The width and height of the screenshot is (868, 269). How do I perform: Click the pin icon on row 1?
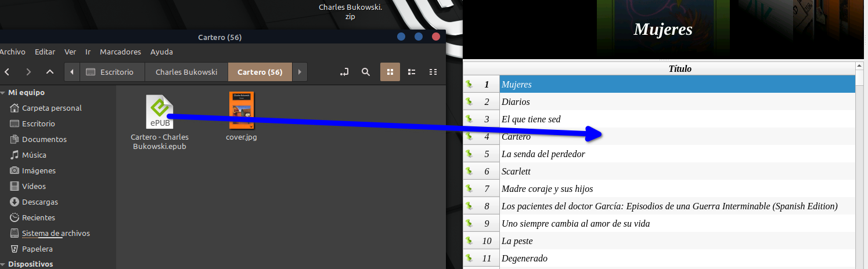469,84
